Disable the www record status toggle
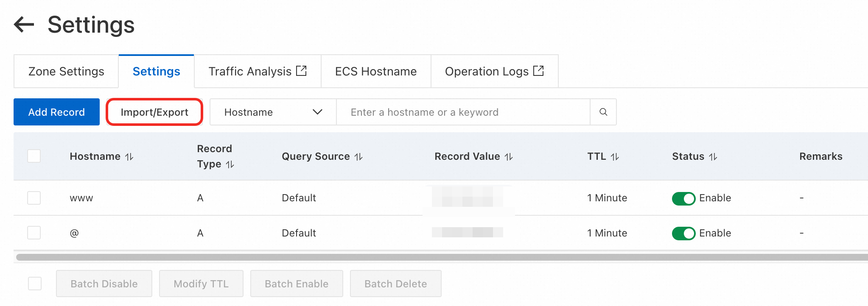The image size is (868, 306). point(683,198)
